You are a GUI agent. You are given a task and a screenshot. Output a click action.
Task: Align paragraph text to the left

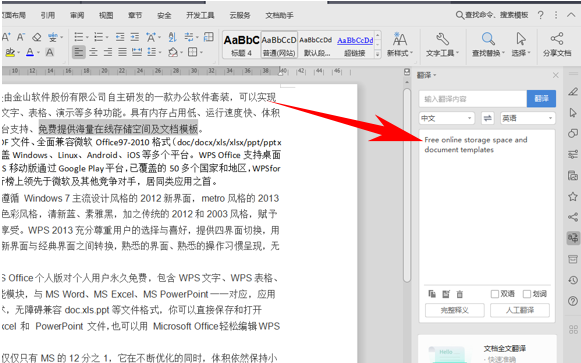[79, 52]
